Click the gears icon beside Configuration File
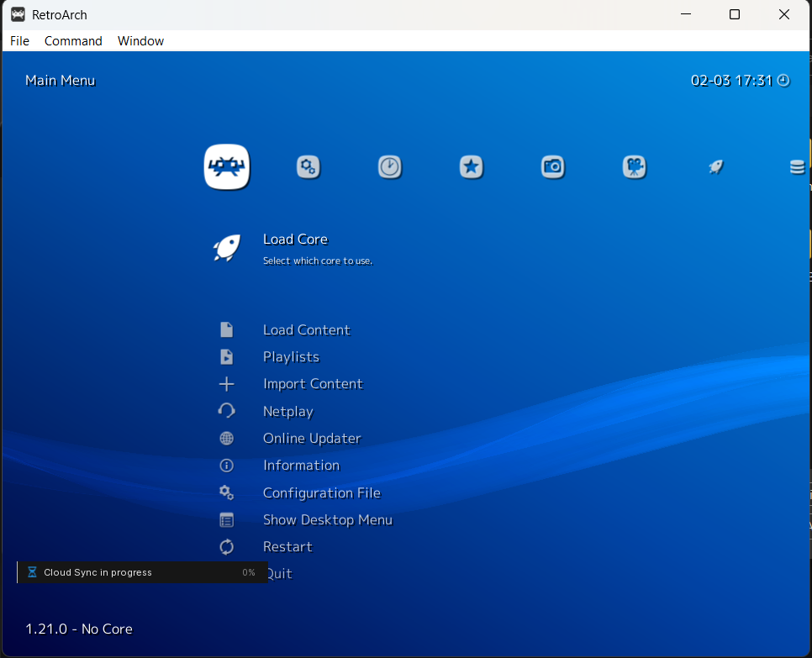Image resolution: width=812 pixels, height=658 pixels. point(226,492)
